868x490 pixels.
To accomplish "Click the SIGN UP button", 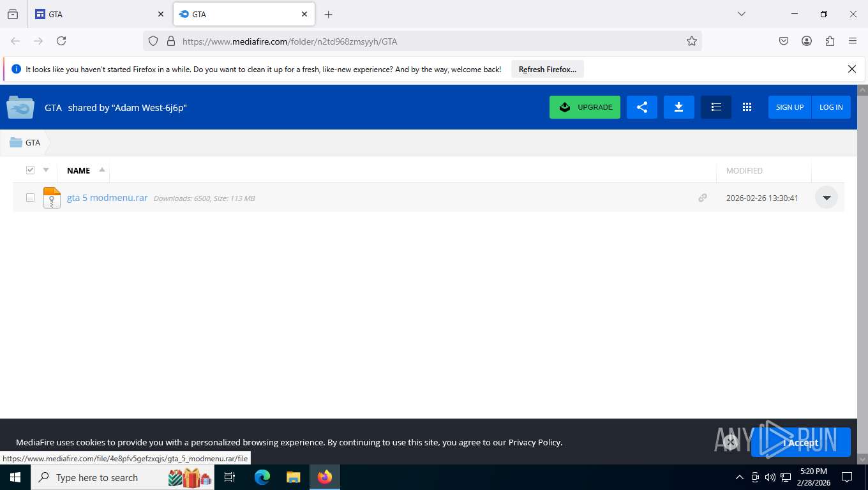I will click(789, 107).
